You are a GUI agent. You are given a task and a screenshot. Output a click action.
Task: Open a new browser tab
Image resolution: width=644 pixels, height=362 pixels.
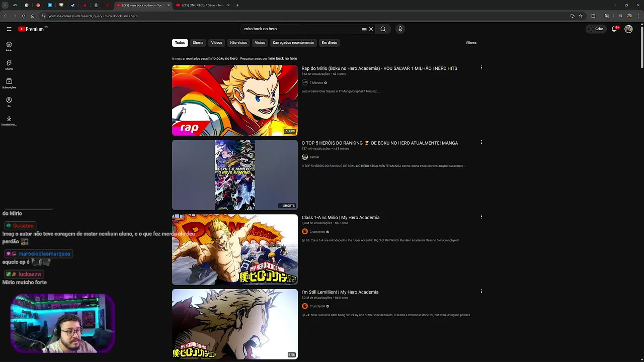[x=237, y=5]
